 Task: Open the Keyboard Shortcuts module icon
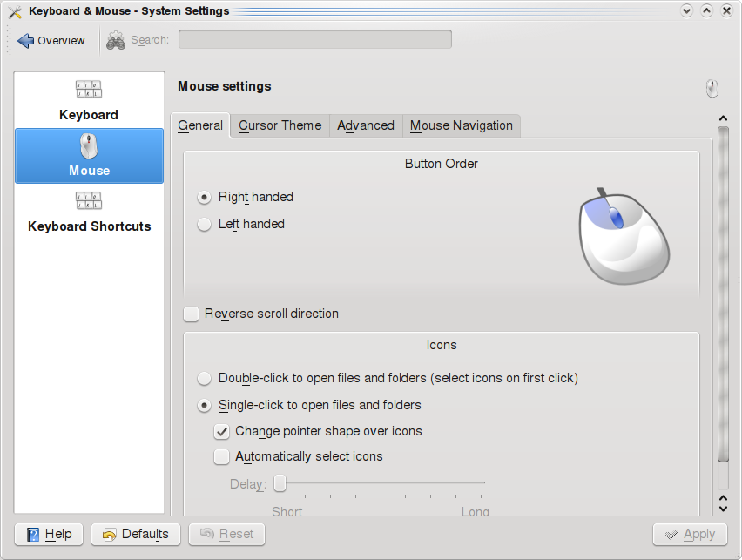(89, 201)
